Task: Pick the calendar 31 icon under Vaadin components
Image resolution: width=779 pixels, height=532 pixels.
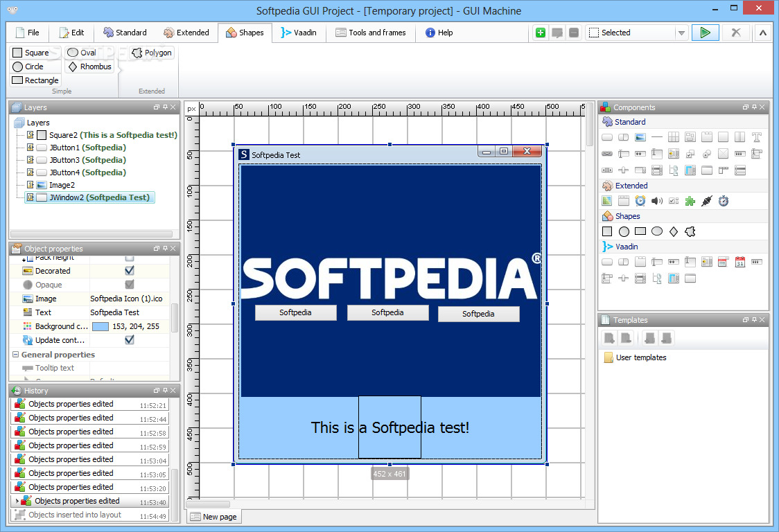Action: pyautogui.click(x=740, y=262)
